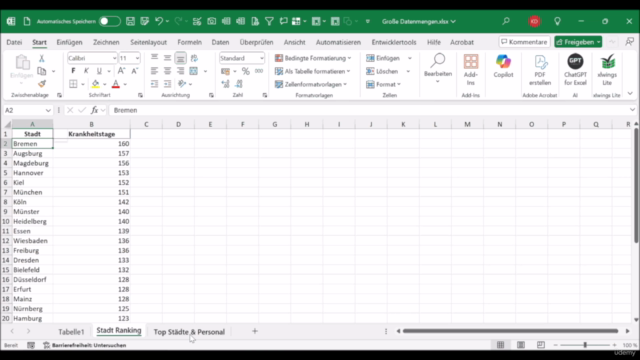Screen dimensions: 640x360
Task: Undo the last action
Action: (159, 21)
